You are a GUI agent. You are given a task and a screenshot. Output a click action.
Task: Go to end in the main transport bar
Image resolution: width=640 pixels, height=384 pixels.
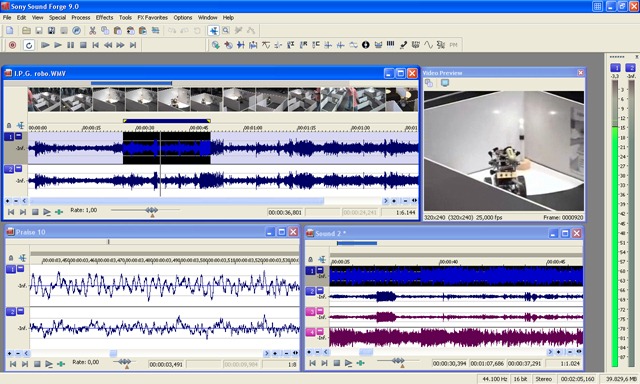pyautogui.click(x=133, y=45)
